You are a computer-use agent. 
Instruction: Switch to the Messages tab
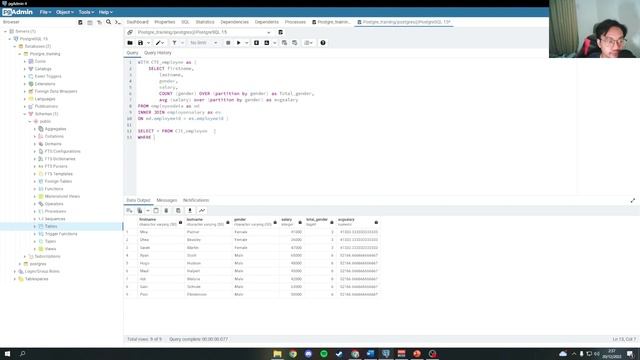[167, 200]
